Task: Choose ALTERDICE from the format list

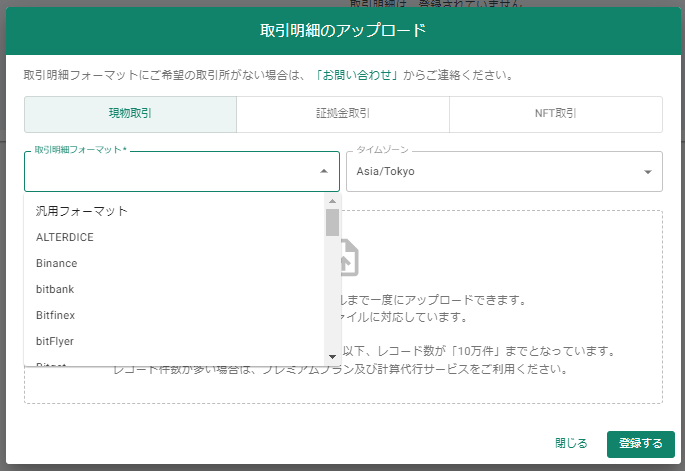Action: (175, 237)
